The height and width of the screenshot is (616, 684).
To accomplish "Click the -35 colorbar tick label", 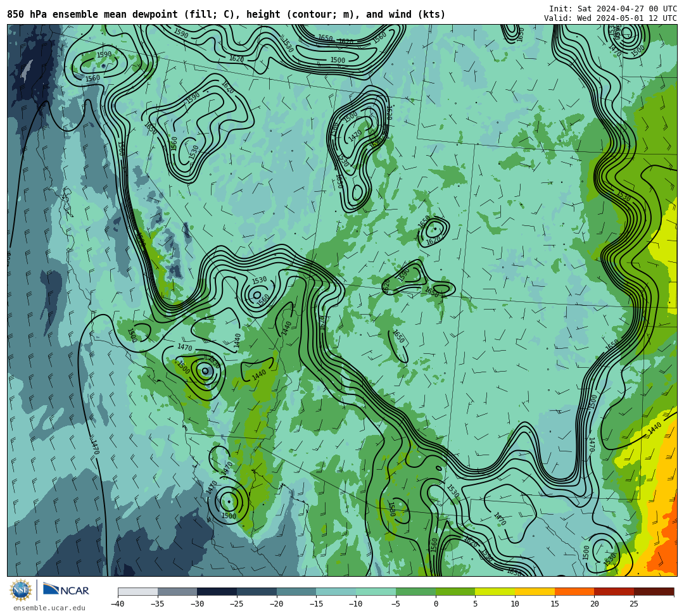I will [x=157, y=604].
